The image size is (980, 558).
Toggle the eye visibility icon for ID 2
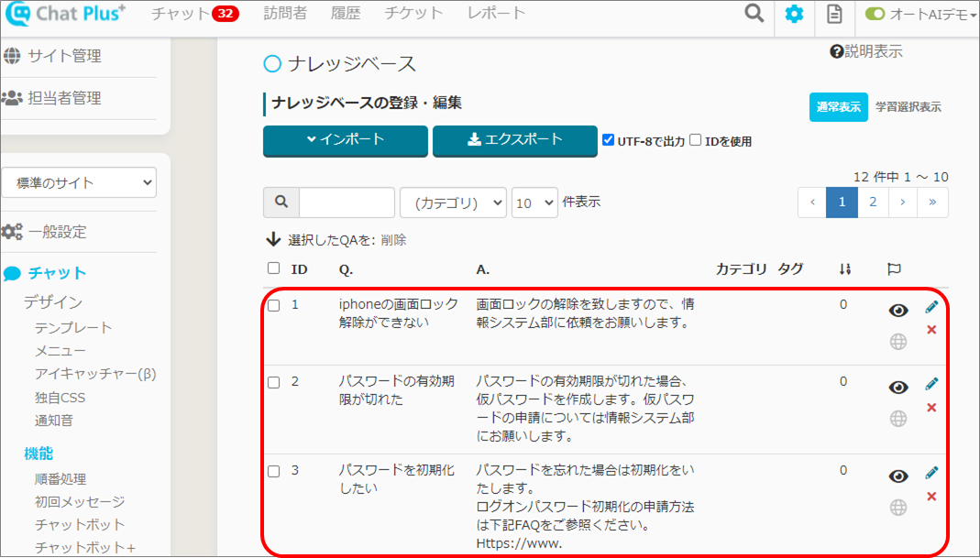click(x=898, y=387)
